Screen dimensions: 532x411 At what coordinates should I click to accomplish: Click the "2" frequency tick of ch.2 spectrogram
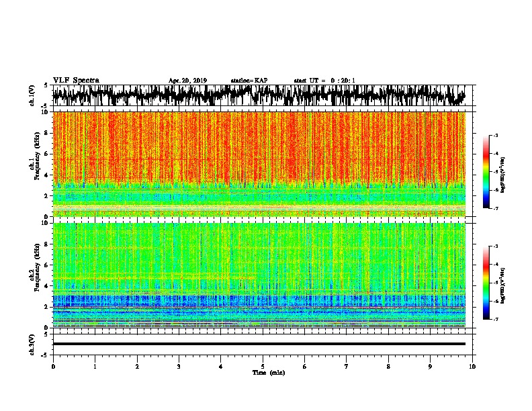click(x=47, y=307)
